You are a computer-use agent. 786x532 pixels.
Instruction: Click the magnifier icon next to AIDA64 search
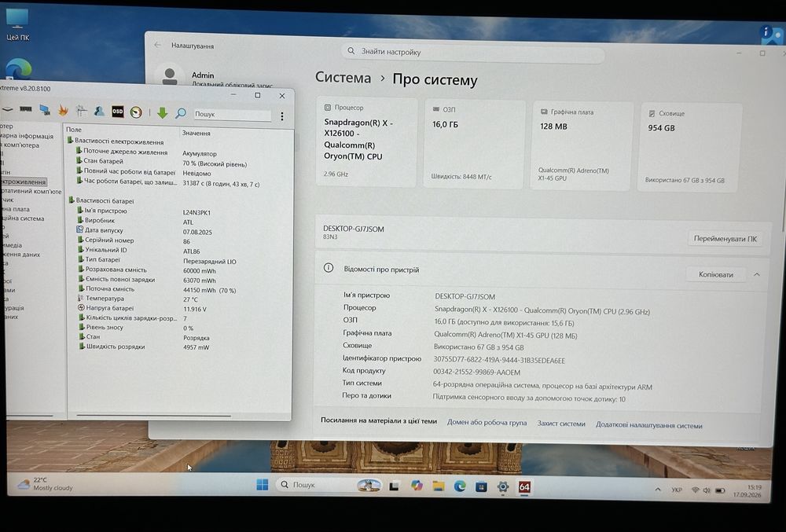coord(181,113)
